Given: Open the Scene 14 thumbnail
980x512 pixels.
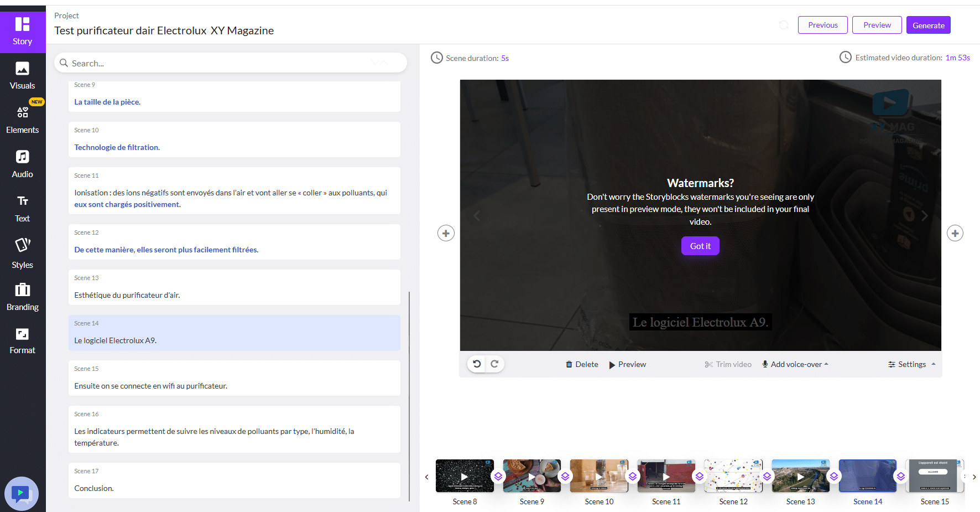Looking at the screenshot, I should coord(868,476).
